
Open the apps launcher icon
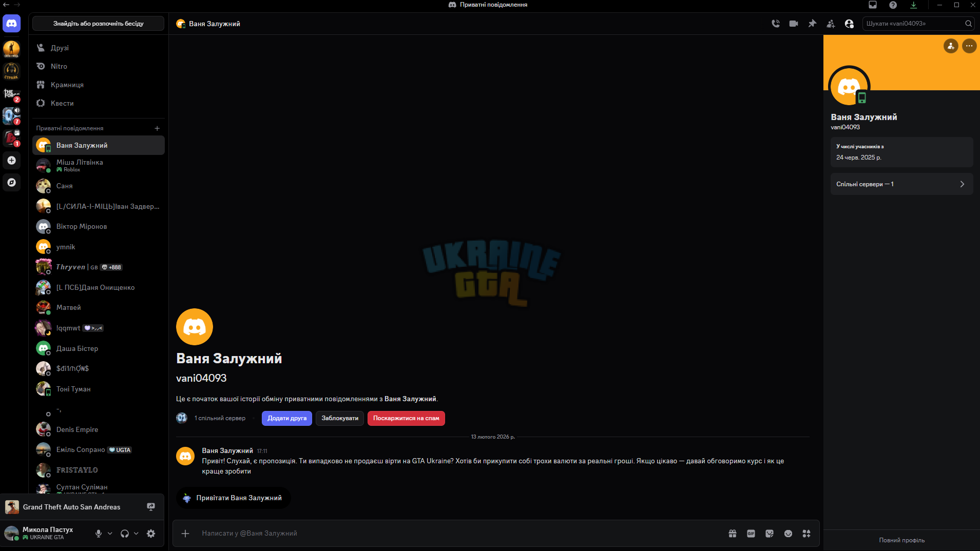pos(806,534)
